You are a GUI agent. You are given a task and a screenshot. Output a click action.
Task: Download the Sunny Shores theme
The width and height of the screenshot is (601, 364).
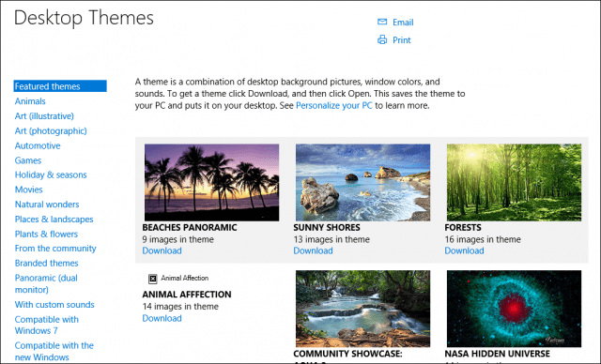click(313, 250)
